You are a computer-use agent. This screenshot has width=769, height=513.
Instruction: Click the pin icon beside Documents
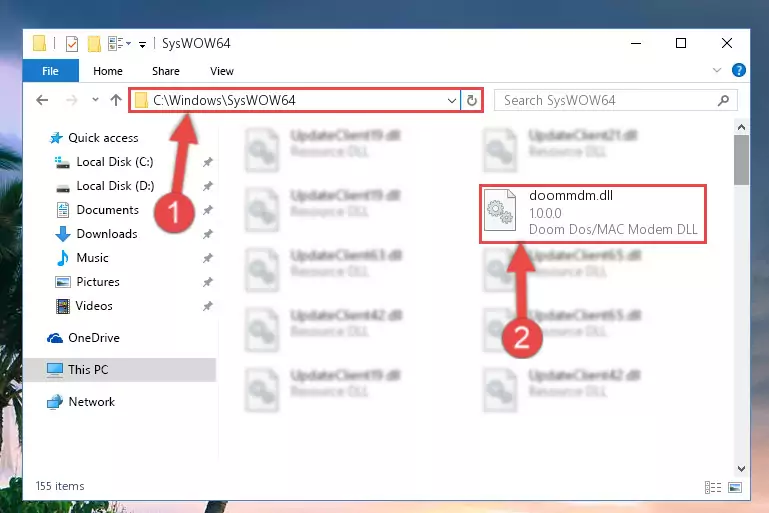208,210
